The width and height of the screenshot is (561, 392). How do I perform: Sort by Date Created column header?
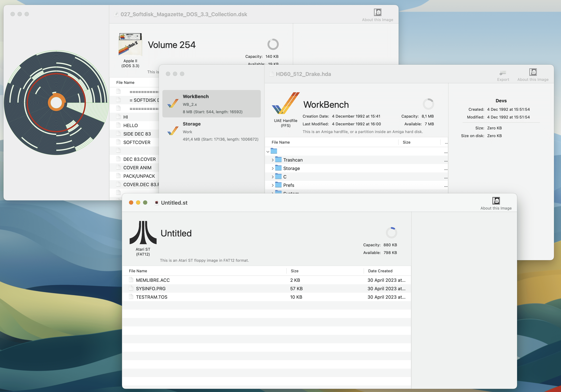point(380,271)
